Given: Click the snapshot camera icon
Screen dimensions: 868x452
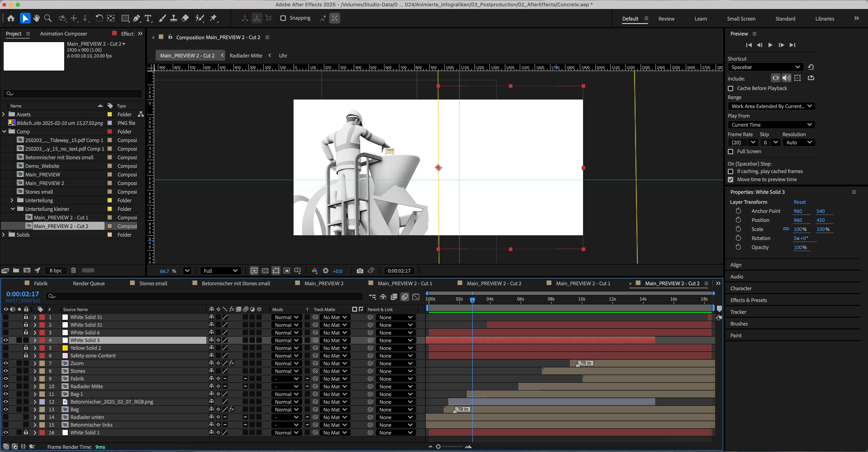Looking at the screenshot, I should coord(360,271).
